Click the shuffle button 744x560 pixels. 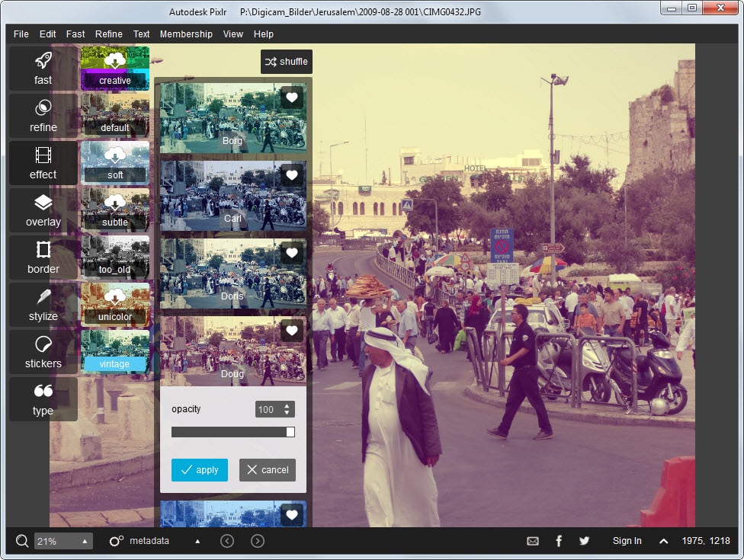pos(286,62)
